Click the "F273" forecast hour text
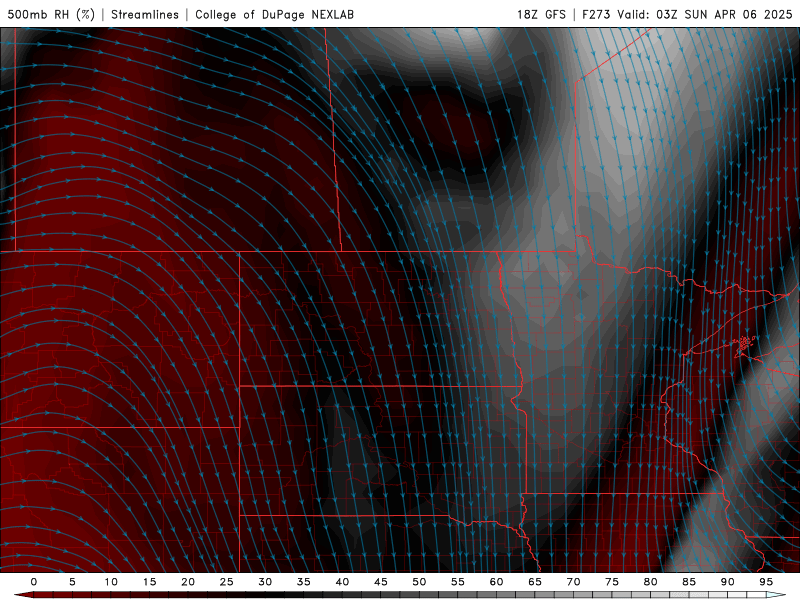The image size is (800, 600). click(x=596, y=14)
